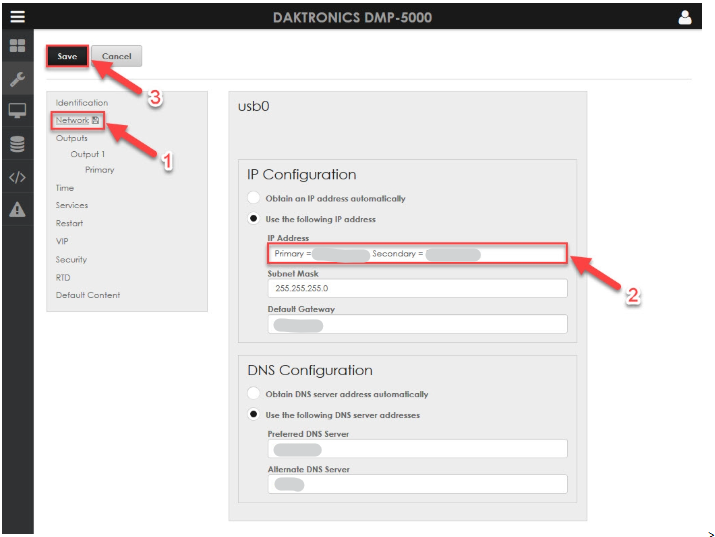715x537 pixels.
Task: Select the wrench configuration icon
Action: pyautogui.click(x=16, y=79)
